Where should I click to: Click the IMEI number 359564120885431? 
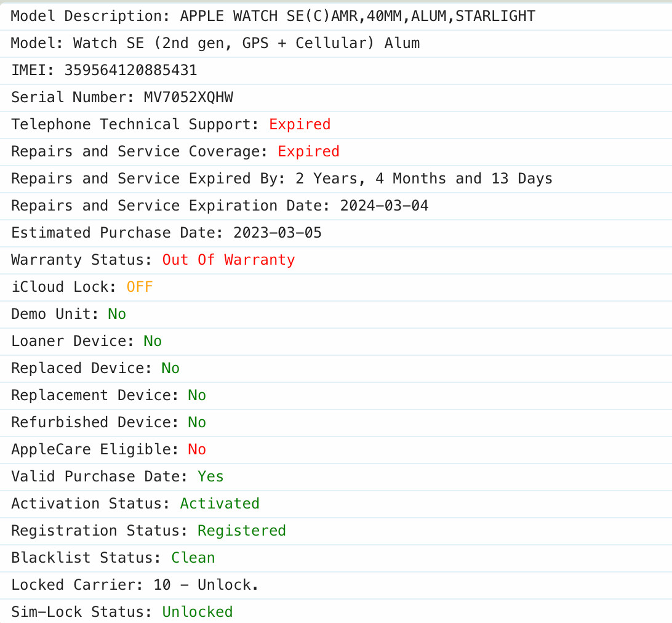click(130, 70)
